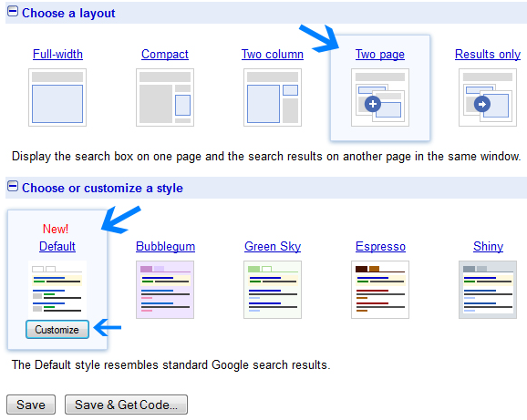Click the Compact link
The width and height of the screenshot is (527, 420).
(165, 54)
